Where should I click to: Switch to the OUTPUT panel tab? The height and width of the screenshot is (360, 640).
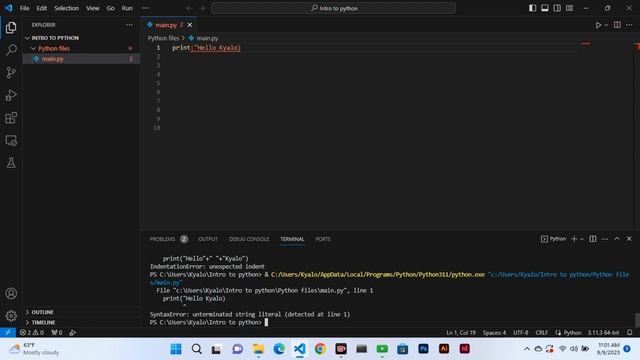(x=208, y=239)
